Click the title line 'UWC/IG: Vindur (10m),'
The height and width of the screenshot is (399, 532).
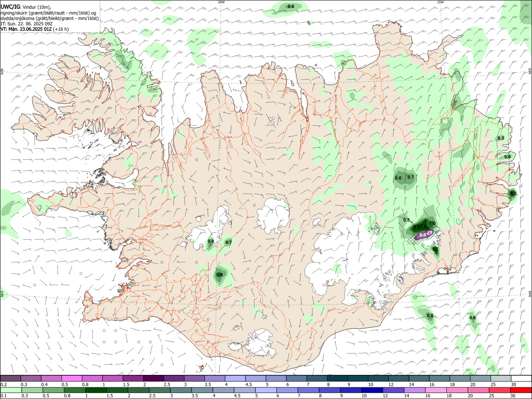coord(26,6)
